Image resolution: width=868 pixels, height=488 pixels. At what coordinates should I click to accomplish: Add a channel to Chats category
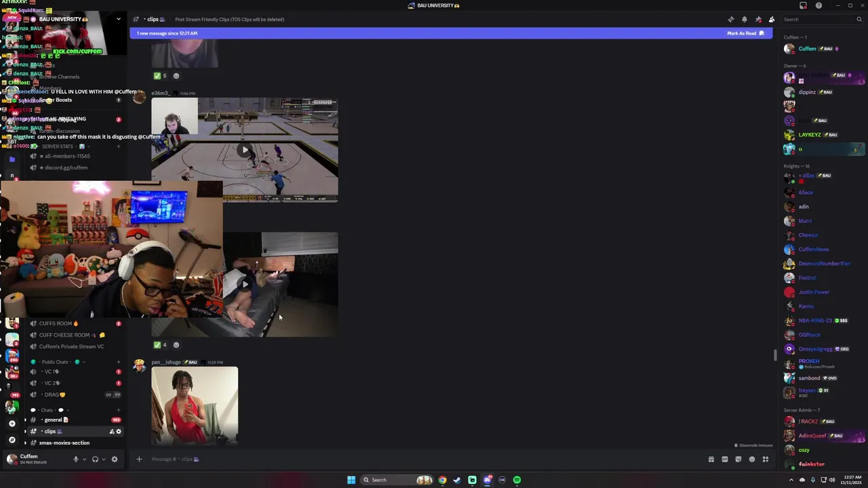point(119,410)
